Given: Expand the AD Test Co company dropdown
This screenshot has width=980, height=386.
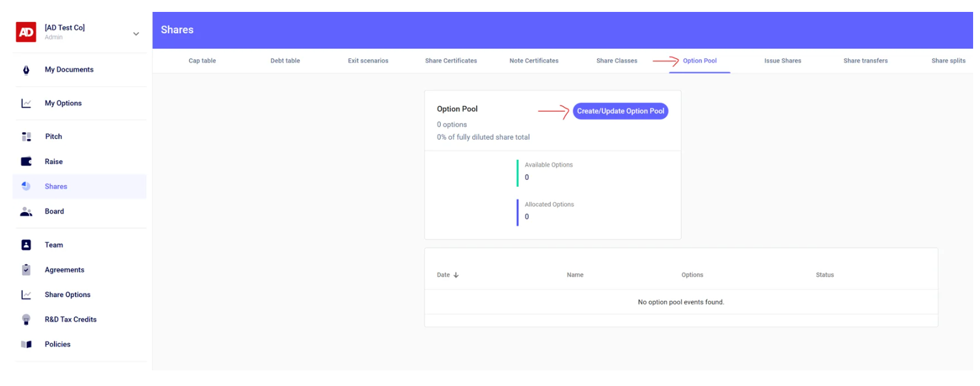Looking at the screenshot, I should [x=136, y=34].
